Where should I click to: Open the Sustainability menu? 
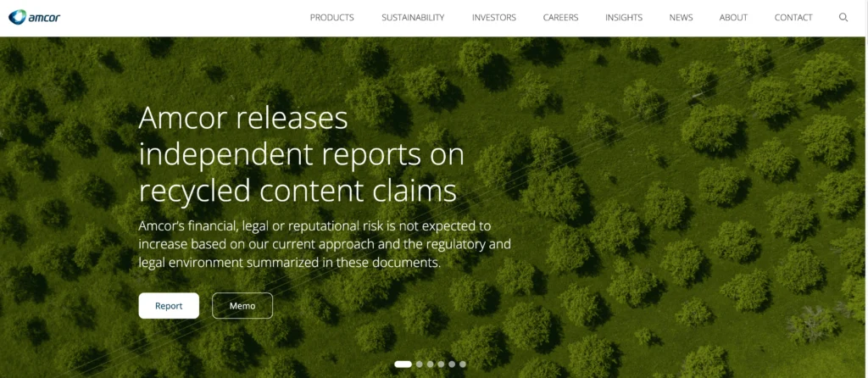pos(413,17)
